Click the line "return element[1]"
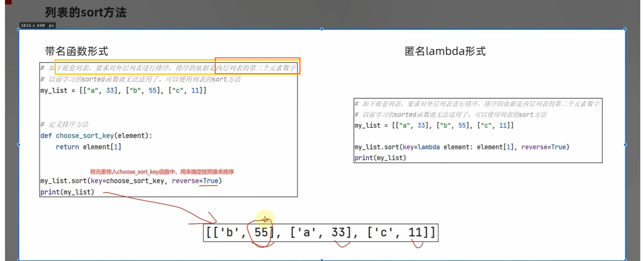The height and width of the screenshot is (261, 644). coord(88,147)
